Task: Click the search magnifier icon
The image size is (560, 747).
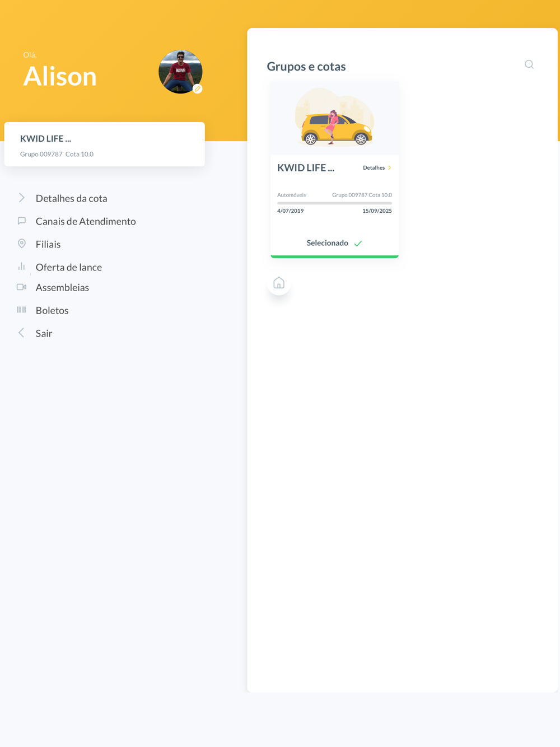Action: (x=529, y=64)
